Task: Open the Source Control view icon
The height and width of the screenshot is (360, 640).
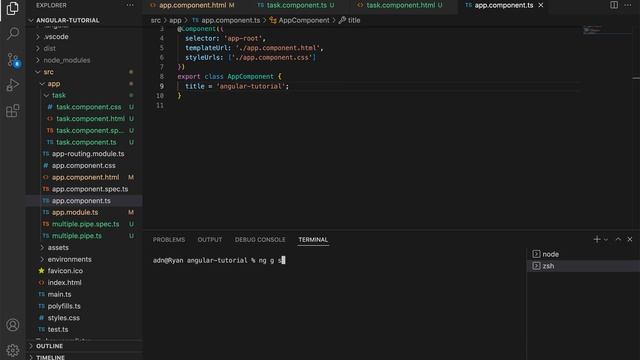Action: [x=13, y=60]
